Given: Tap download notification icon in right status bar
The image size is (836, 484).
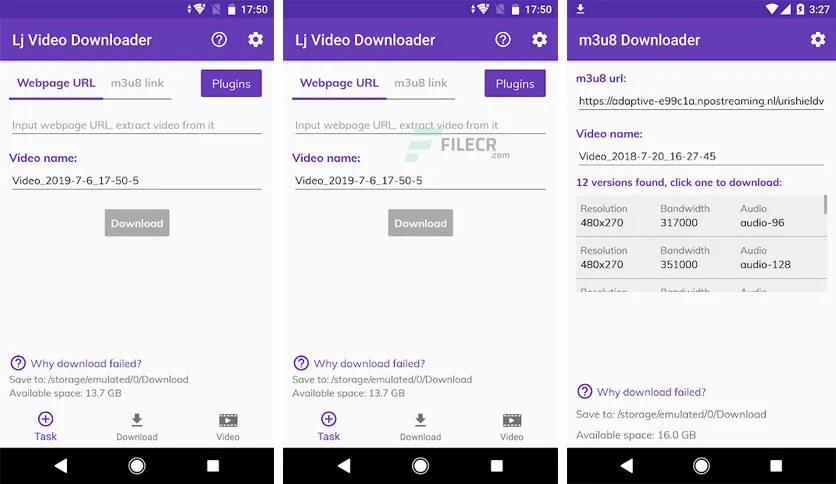Looking at the screenshot, I should click(581, 9).
